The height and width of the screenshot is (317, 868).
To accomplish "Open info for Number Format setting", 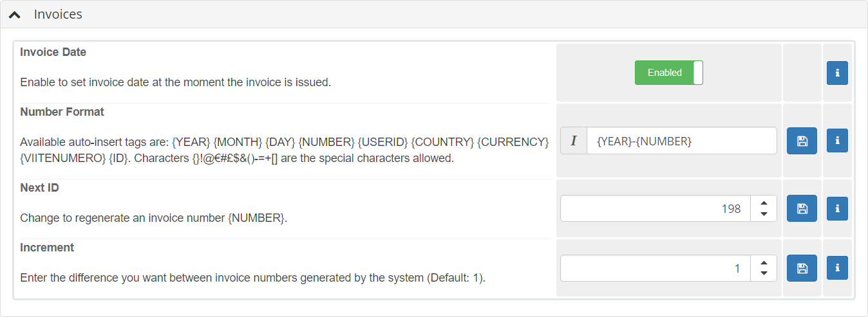I will coord(837,140).
